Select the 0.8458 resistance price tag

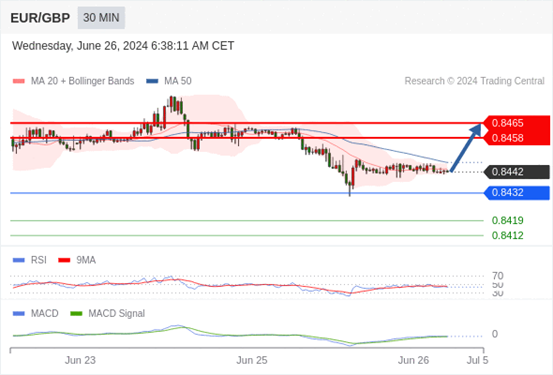516,138
